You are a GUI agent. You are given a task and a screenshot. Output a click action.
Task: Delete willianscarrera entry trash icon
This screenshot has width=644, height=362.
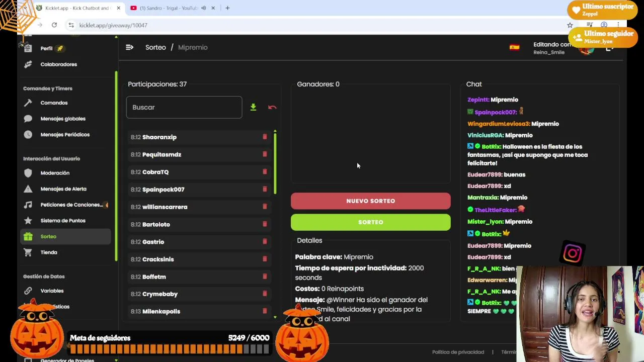click(x=265, y=207)
